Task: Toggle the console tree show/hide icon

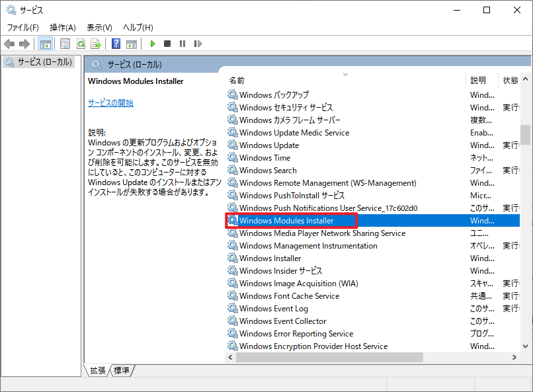Action: pos(45,44)
